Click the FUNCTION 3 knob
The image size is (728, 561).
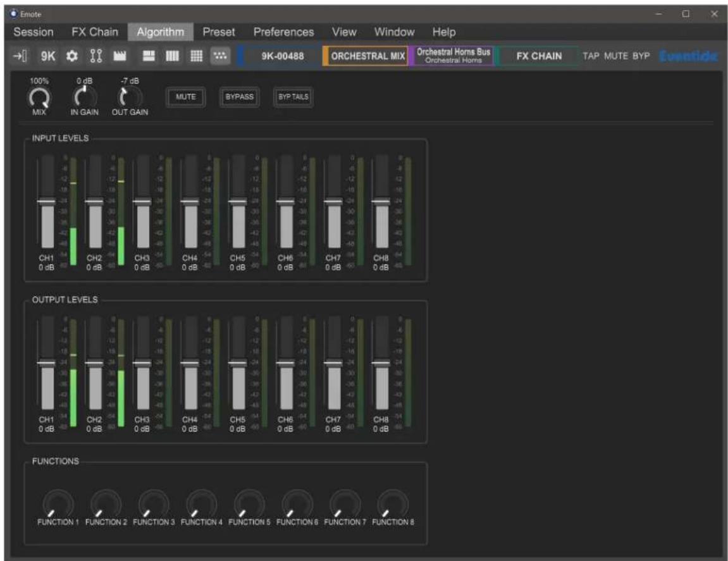[154, 503]
